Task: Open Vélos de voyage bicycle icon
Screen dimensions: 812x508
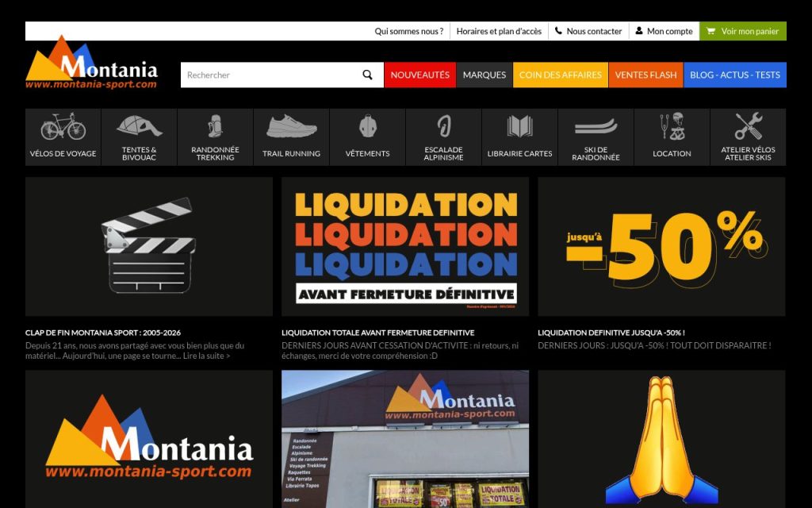Action: 63,126
